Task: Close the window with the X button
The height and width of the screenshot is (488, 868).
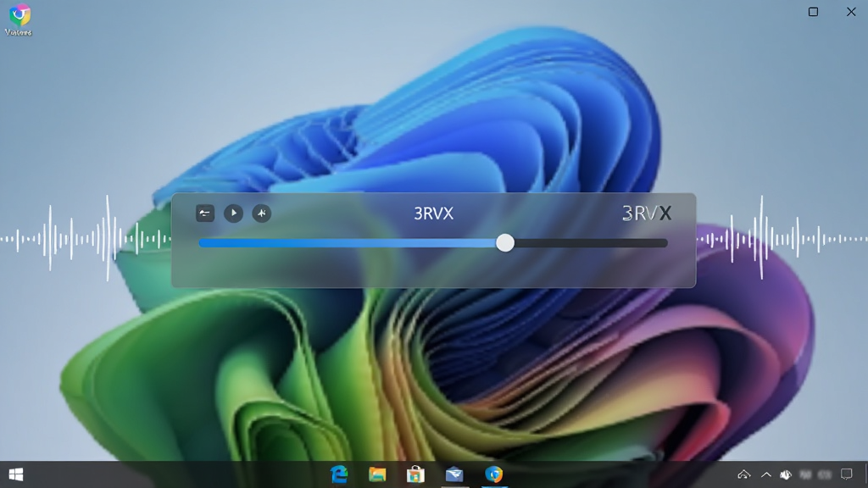Action: click(851, 12)
